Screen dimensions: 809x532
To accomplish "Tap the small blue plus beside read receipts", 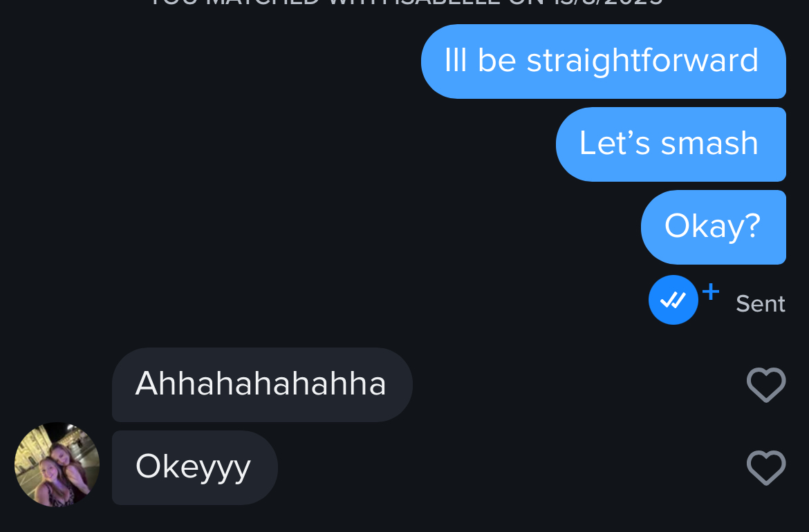I will click(711, 292).
